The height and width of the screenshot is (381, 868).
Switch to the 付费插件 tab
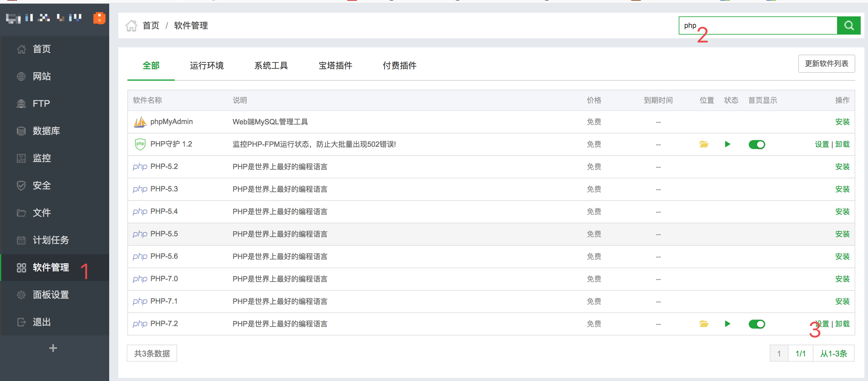pos(399,66)
